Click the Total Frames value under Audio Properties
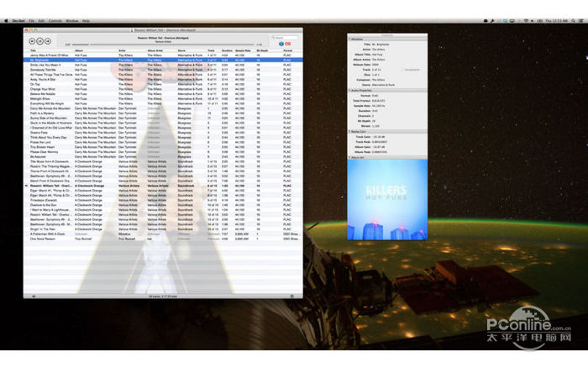Image resolution: width=588 pixels, height=368 pixels. pyautogui.click(x=378, y=101)
